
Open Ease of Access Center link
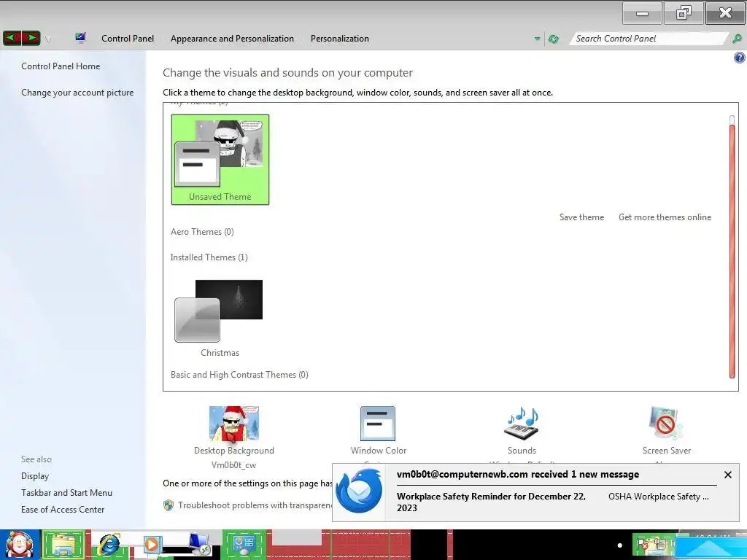click(63, 510)
